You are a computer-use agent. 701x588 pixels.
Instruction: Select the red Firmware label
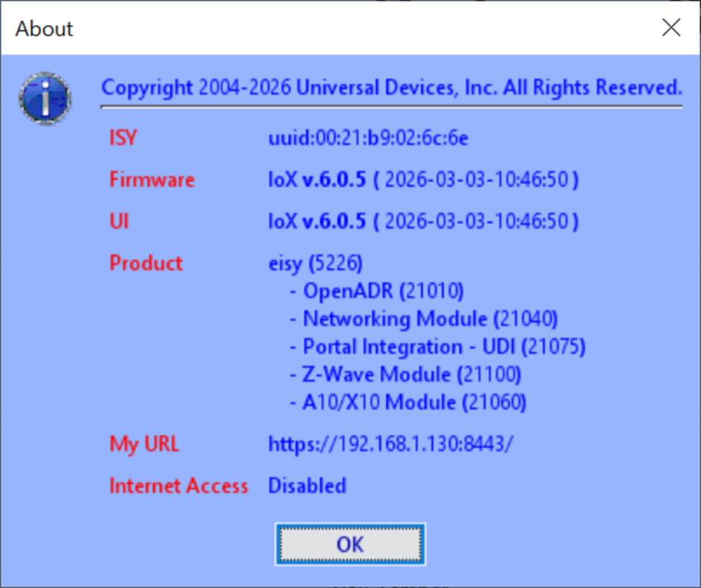[x=151, y=180]
